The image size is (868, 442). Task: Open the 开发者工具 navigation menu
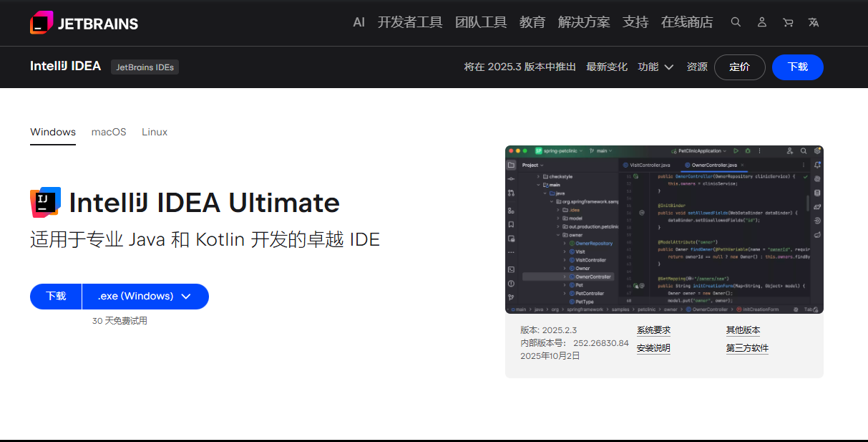[x=410, y=22]
